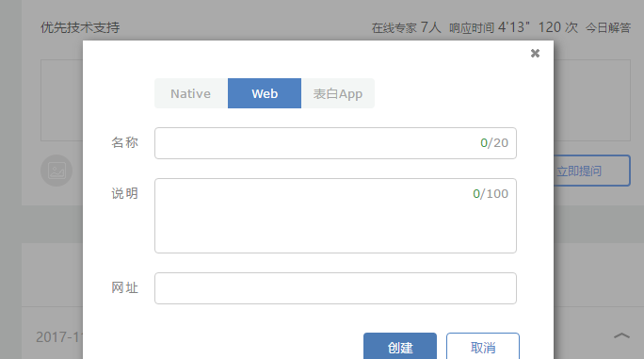Collapse the section with the up chevron

pos(621,336)
